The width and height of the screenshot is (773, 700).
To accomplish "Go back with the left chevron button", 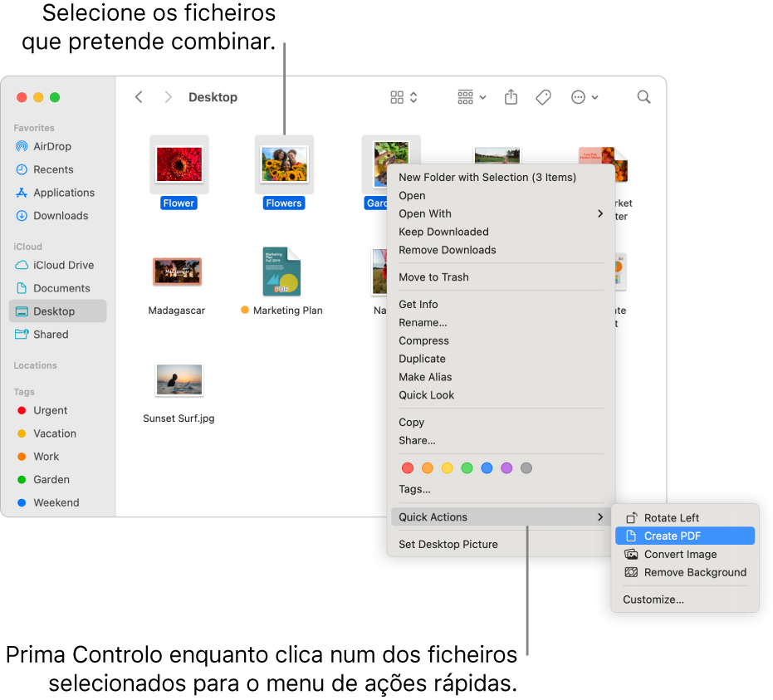I will coord(139,97).
